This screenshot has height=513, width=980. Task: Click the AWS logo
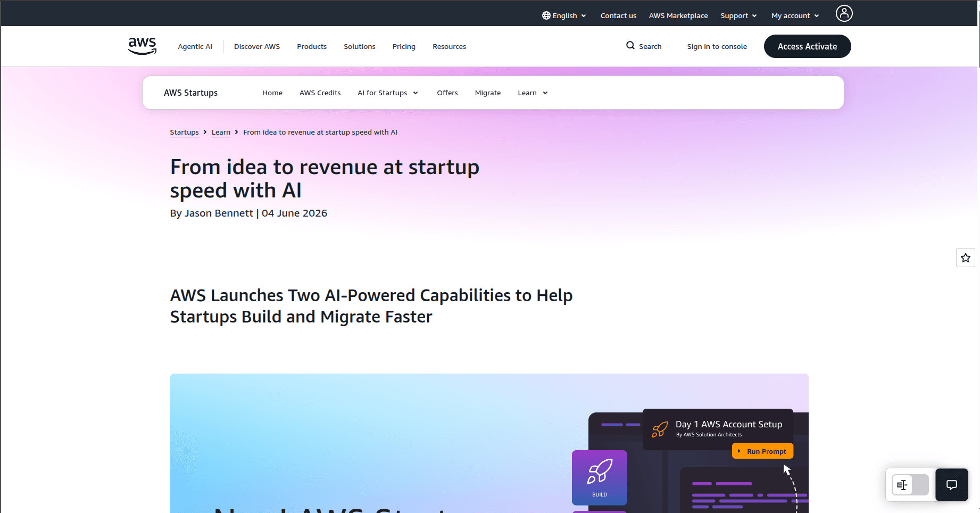tap(142, 46)
